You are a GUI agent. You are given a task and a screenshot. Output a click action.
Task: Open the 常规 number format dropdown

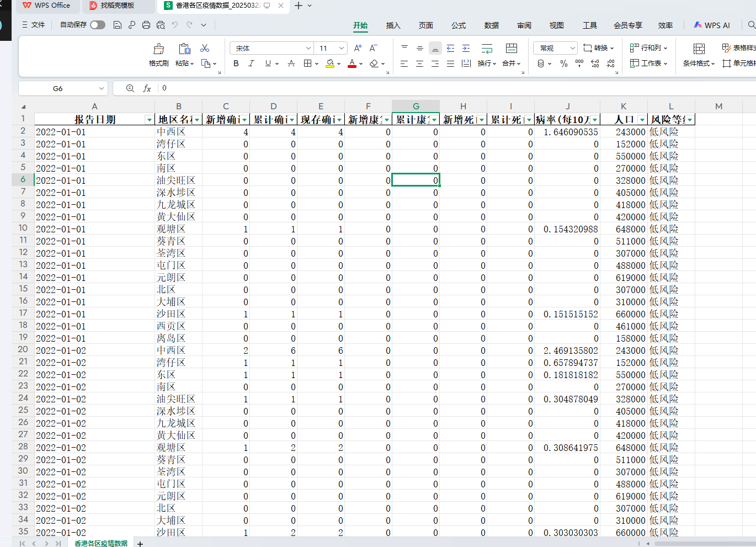(x=572, y=48)
